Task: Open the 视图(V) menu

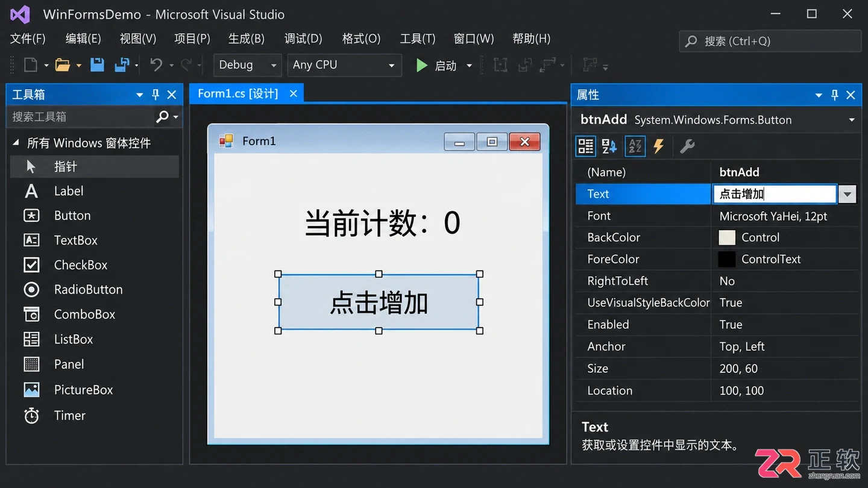Action: pyautogui.click(x=138, y=39)
